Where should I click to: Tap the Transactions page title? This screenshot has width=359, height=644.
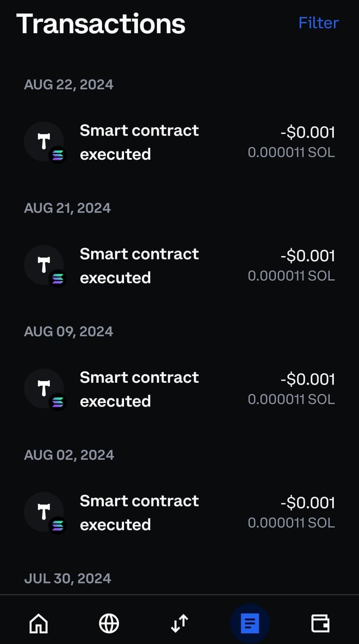click(x=101, y=24)
